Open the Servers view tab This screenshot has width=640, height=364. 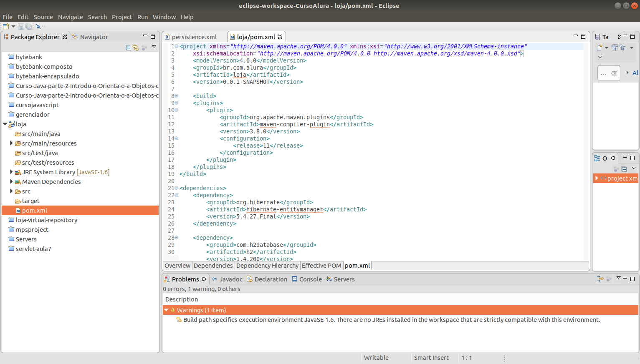tap(340, 279)
